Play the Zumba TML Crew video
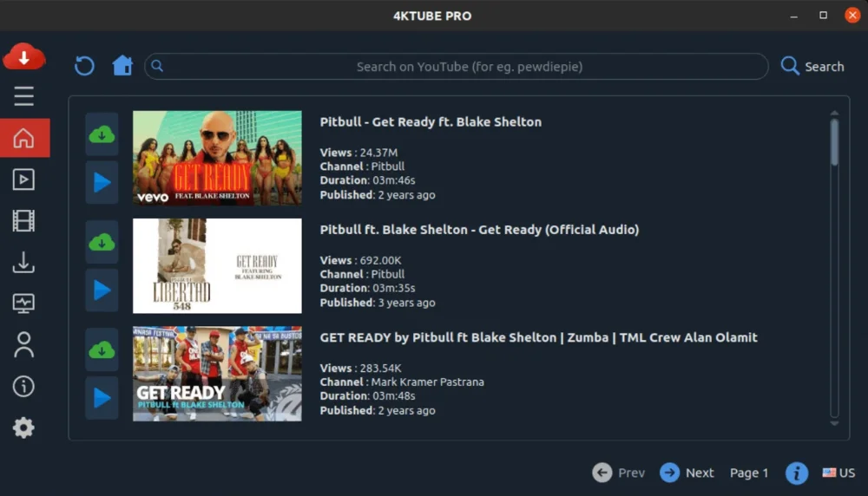 pyautogui.click(x=102, y=398)
